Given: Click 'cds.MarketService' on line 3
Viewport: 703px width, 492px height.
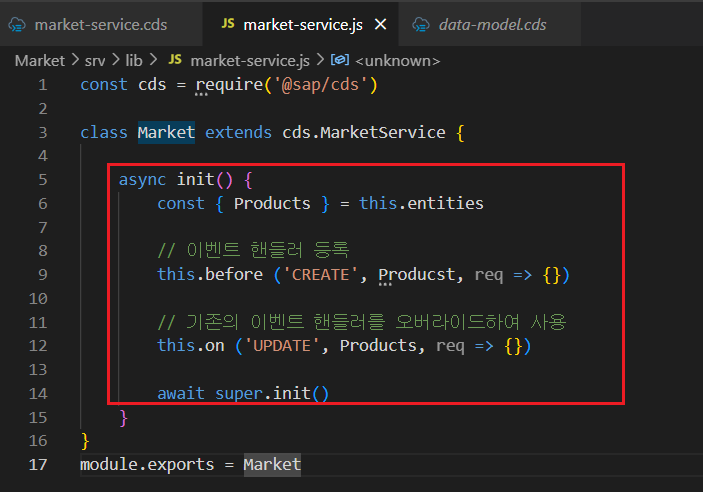Looking at the screenshot, I should tap(364, 132).
